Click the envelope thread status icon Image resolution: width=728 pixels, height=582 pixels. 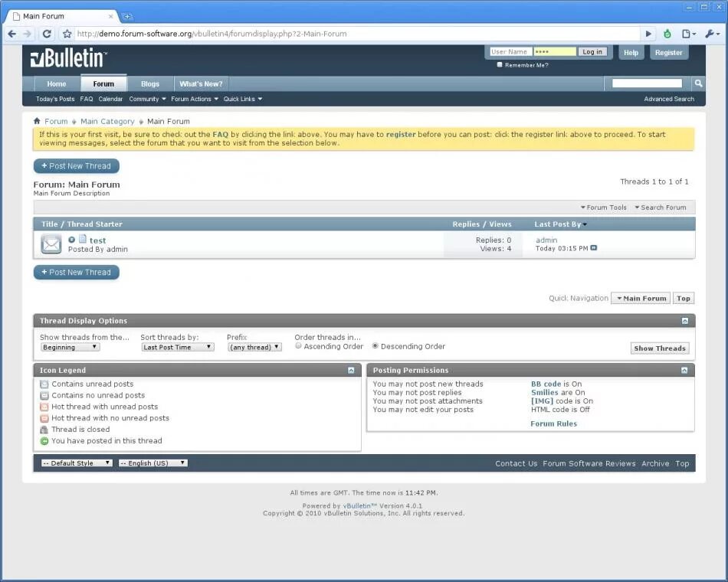[x=51, y=244]
